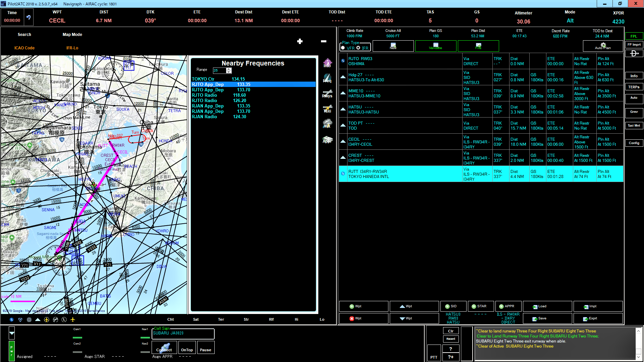Open the Info side tab
Viewport: 644px width, 362px height.
click(634, 76)
